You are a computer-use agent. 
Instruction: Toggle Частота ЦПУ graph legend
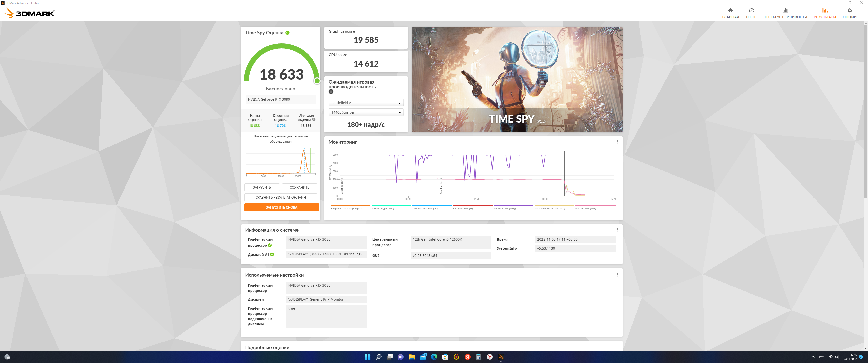tap(504, 208)
